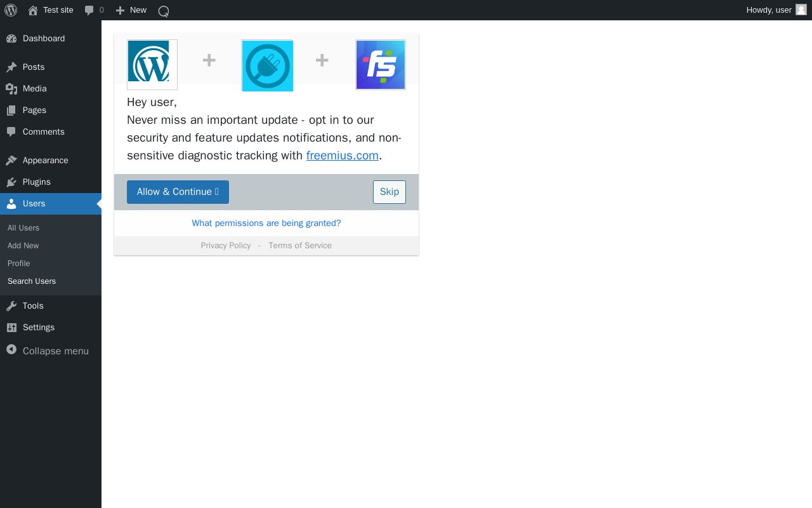Viewport: 812px width, 508px height.
Task: Open the Media menu
Action: click(51, 88)
